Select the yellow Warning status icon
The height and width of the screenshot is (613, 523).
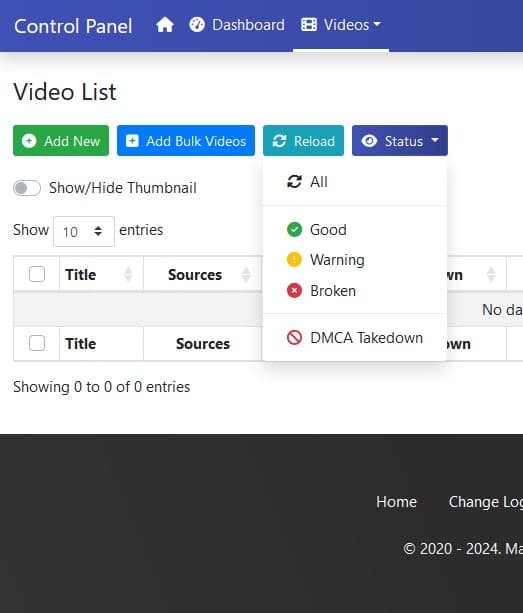coord(294,260)
